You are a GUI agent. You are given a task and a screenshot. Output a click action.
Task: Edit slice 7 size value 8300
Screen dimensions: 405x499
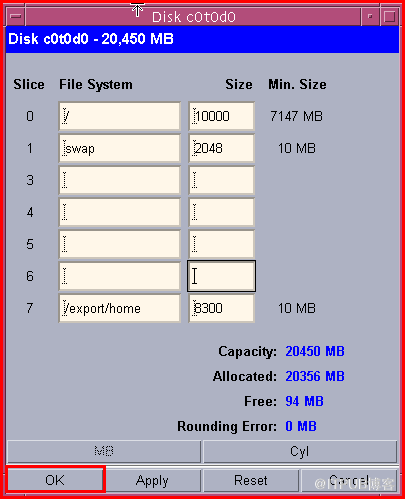222,308
